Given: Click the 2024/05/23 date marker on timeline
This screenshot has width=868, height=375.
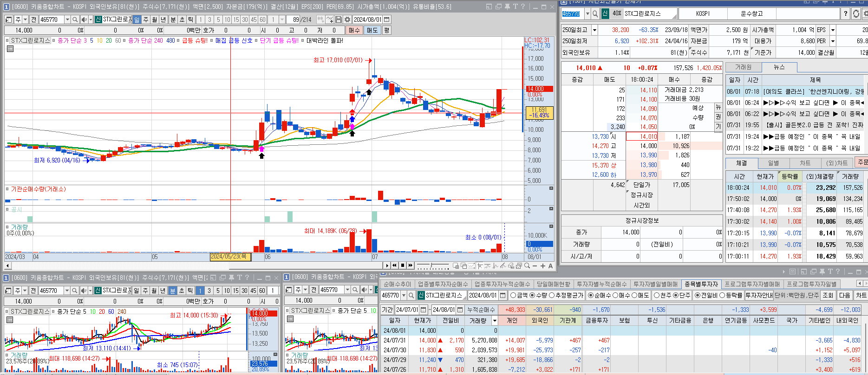Looking at the screenshot, I should click(x=230, y=257).
